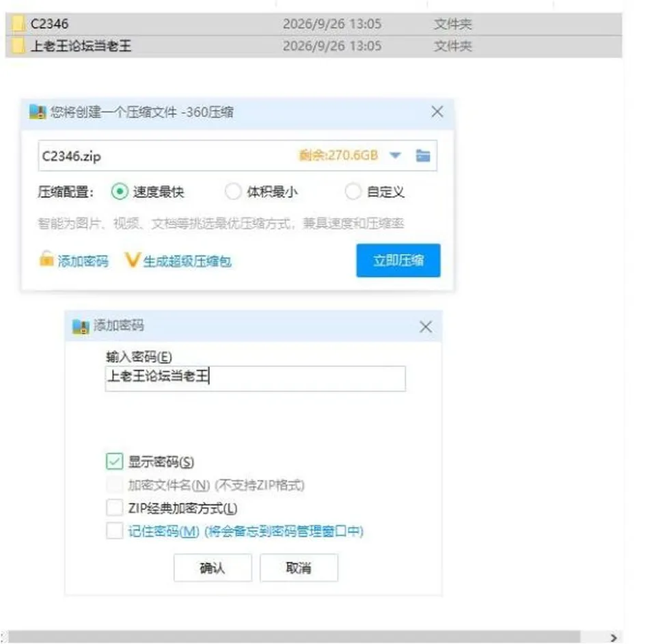Click the folder icon next to C2346

click(18, 24)
